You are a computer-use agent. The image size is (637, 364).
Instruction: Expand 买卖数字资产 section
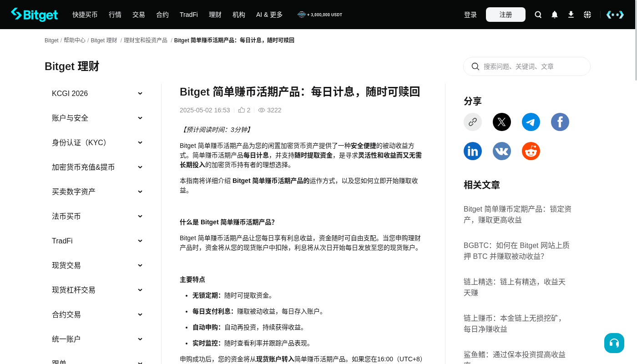(97, 192)
